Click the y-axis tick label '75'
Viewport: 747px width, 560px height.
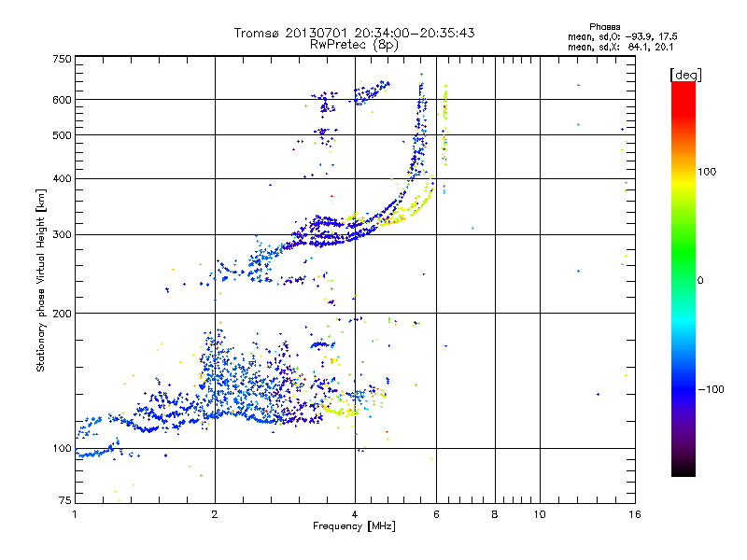[65, 500]
